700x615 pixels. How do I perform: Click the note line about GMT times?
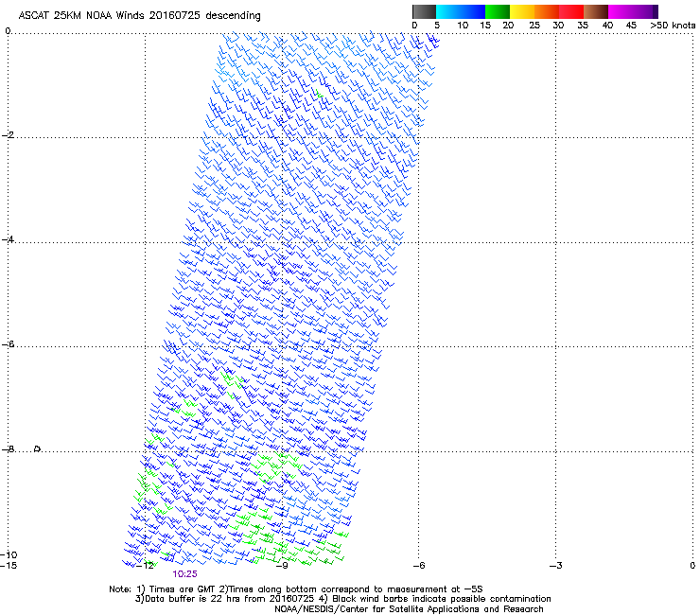(x=296, y=589)
